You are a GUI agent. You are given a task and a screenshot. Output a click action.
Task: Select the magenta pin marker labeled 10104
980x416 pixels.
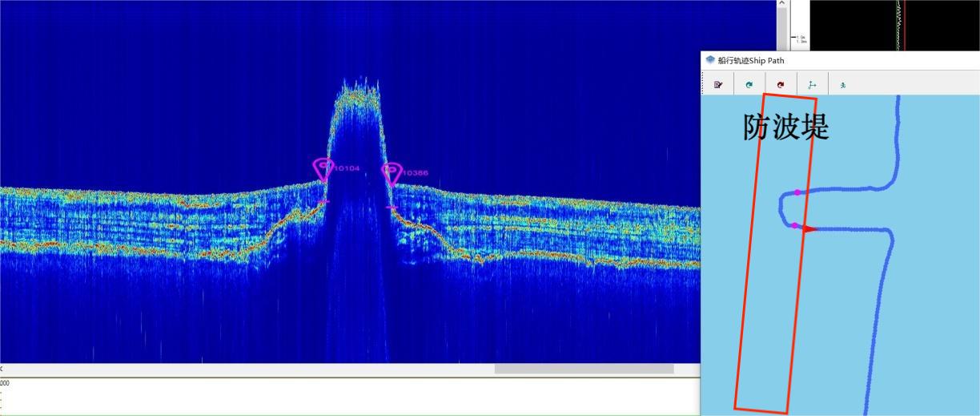[323, 169]
